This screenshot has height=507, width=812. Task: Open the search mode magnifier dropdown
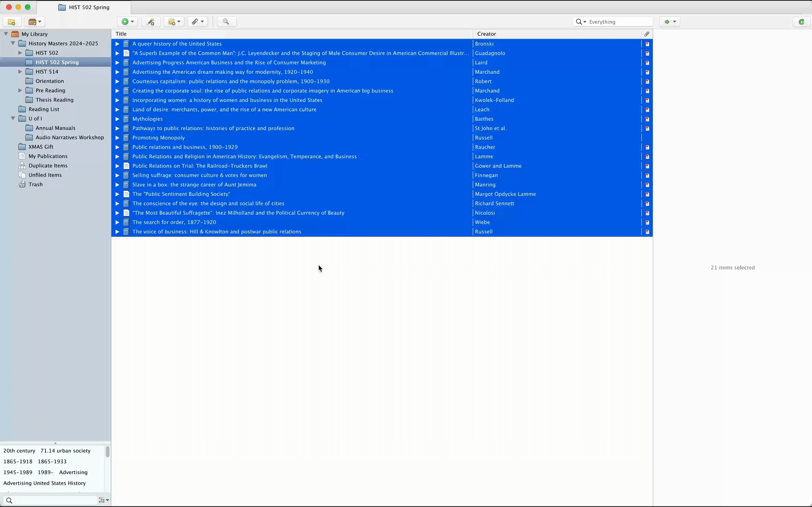(581, 22)
